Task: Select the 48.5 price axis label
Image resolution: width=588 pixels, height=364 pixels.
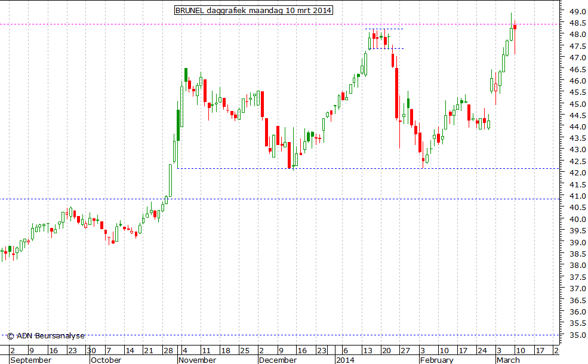Action: click(577, 23)
